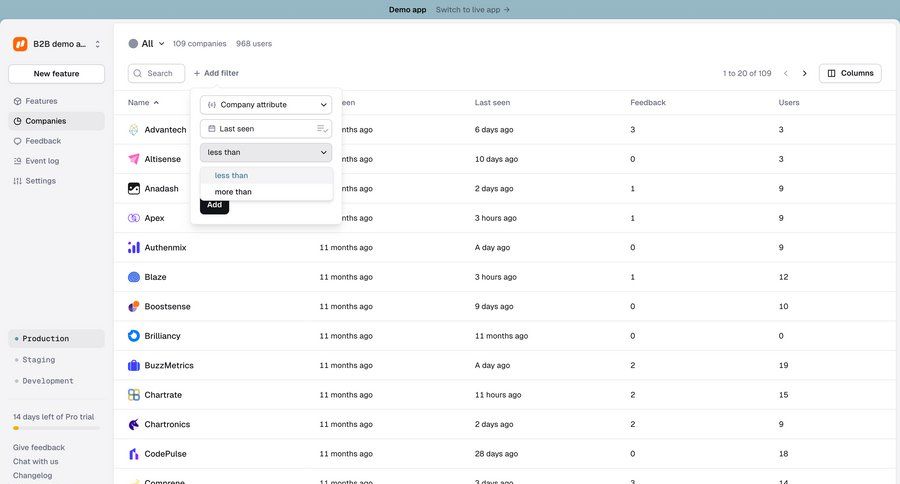Click '968 users' count text

click(x=254, y=44)
